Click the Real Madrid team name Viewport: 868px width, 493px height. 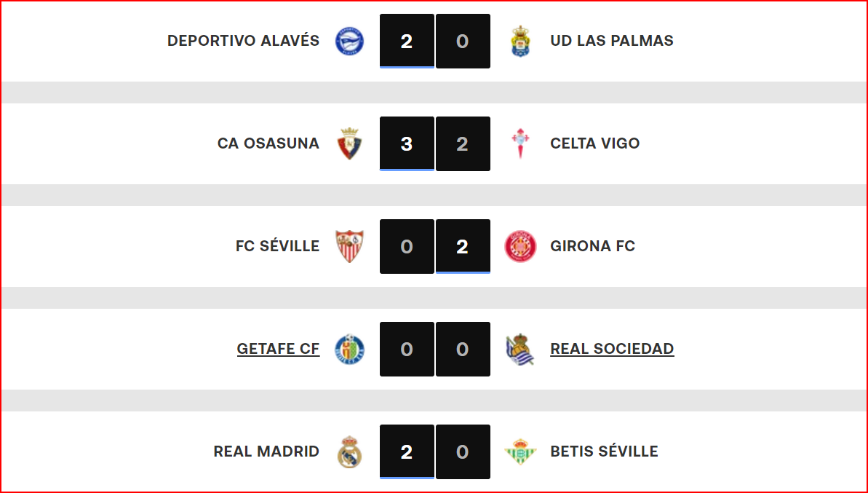[266, 451]
